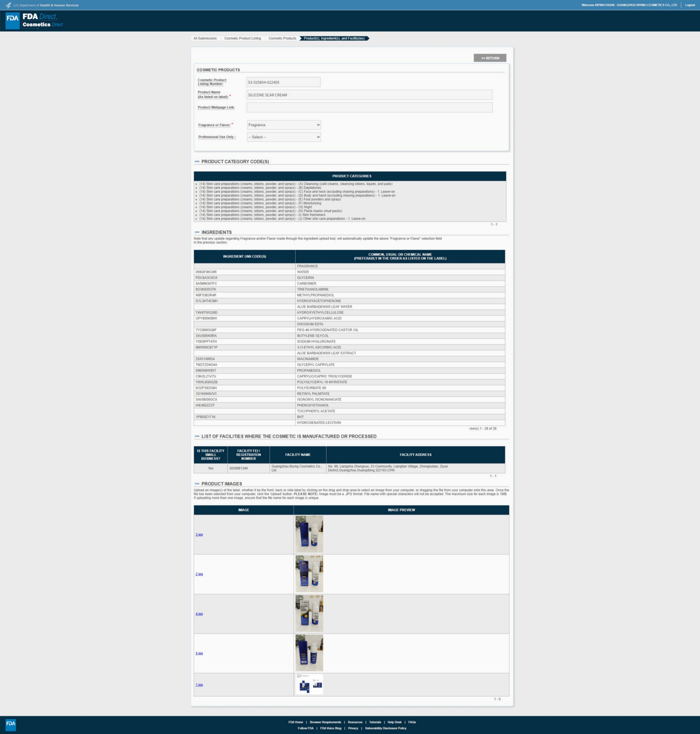Collapse the Ingredients section

click(x=197, y=232)
